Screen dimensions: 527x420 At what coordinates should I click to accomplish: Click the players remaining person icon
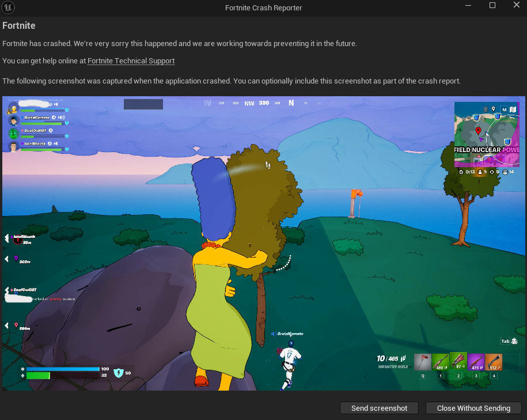tap(480, 172)
